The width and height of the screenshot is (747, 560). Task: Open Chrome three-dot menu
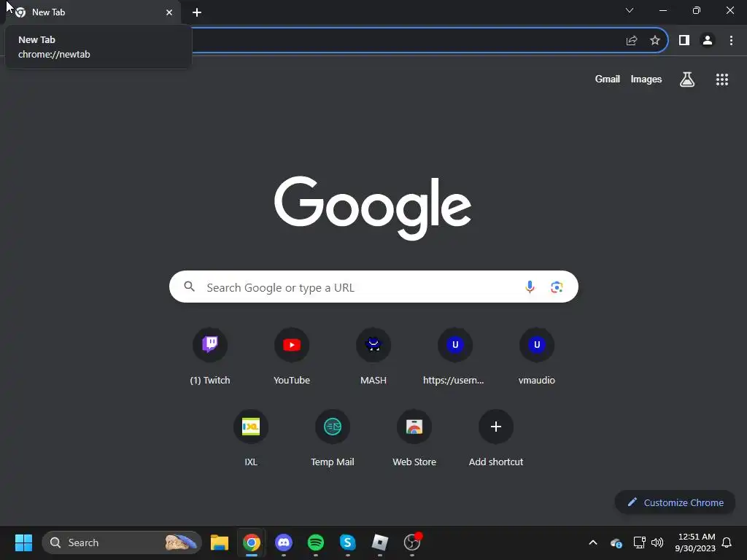pyautogui.click(x=731, y=41)
